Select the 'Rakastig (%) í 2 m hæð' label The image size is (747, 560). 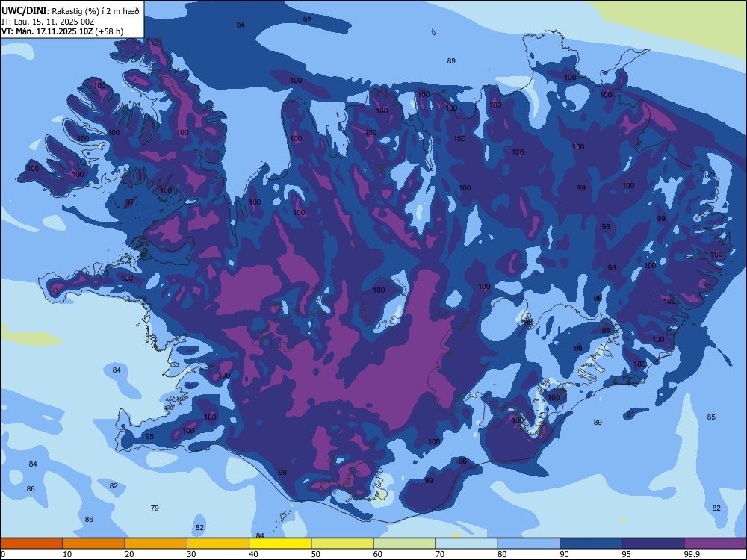[96, 11]
